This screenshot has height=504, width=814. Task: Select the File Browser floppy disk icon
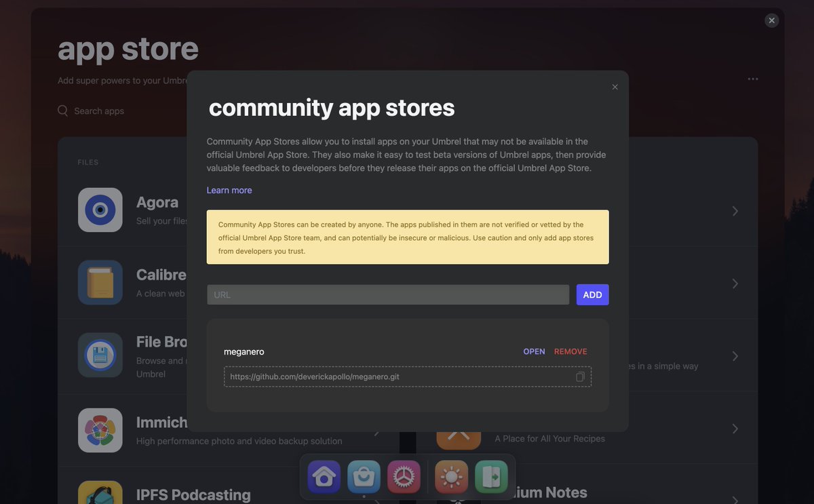pyautogui.click(x=100, y=355)
